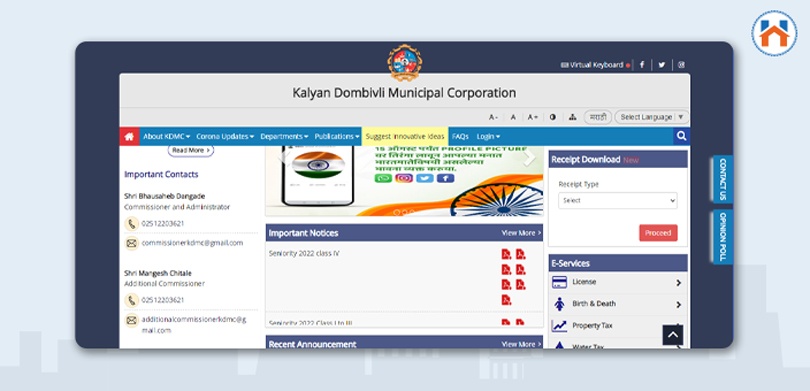Click View More in Important Notices
Image resolution: width=810 pixels, height=391 pixels.
(521, 233)
